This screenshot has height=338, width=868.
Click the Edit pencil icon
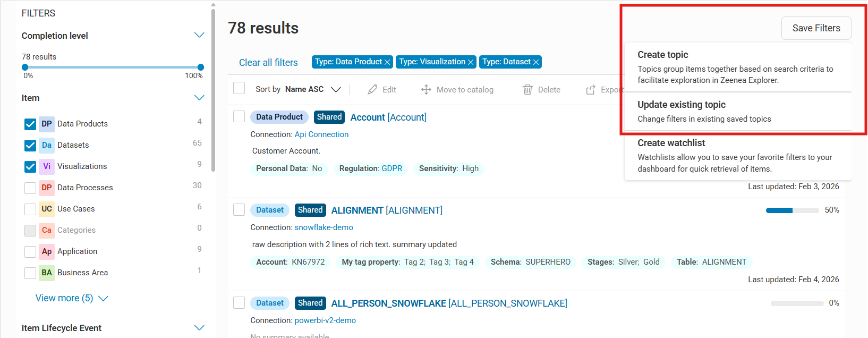[x=372, y=89]
